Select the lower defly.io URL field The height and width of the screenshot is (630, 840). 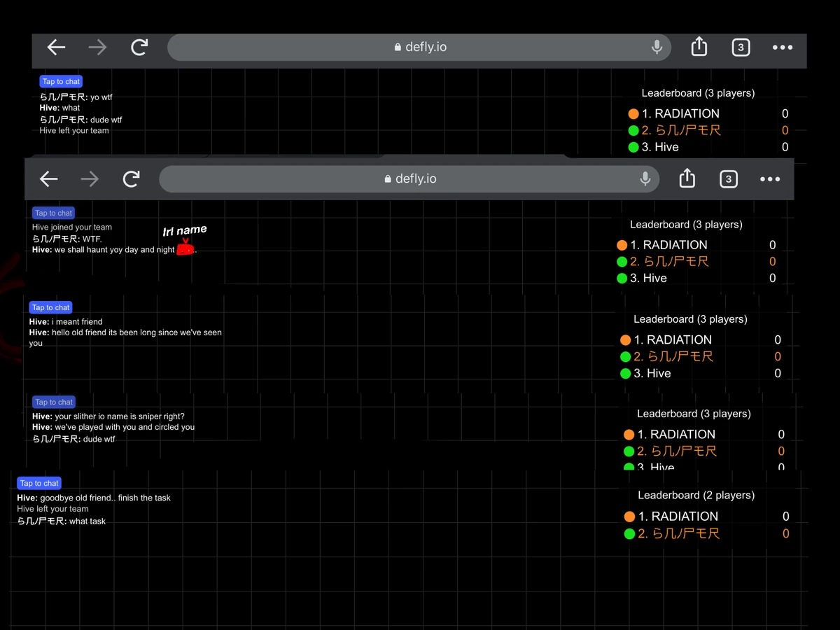click(409, 179)
